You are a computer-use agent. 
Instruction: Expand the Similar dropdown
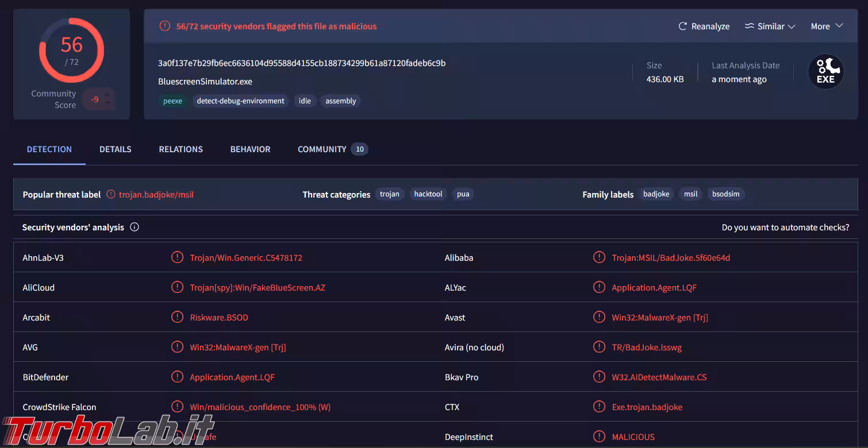770,26
